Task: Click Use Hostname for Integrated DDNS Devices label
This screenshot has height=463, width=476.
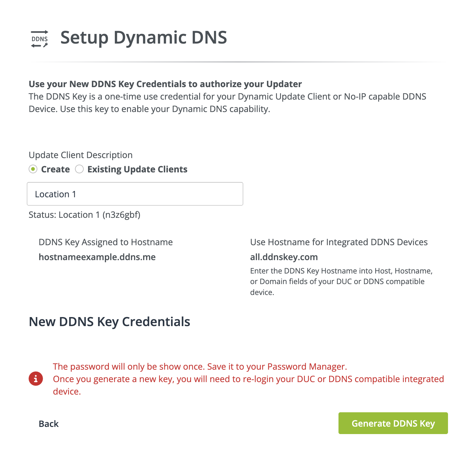Action: (339, 242)
